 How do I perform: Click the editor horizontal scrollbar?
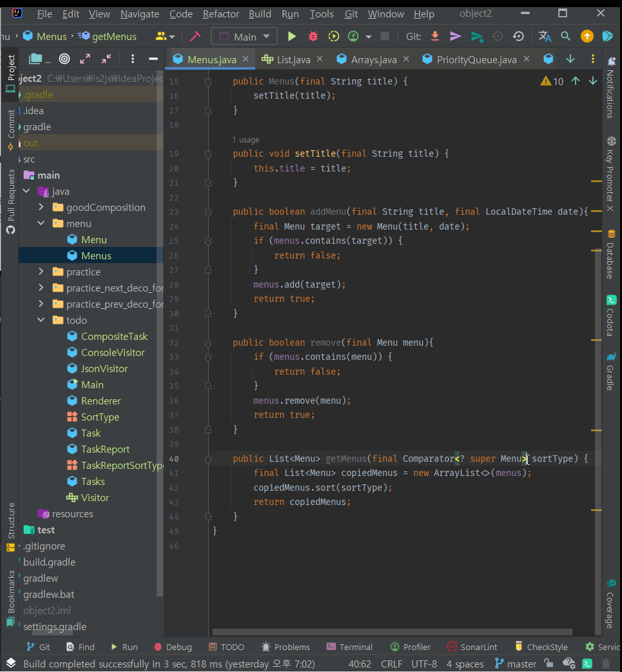392,632
